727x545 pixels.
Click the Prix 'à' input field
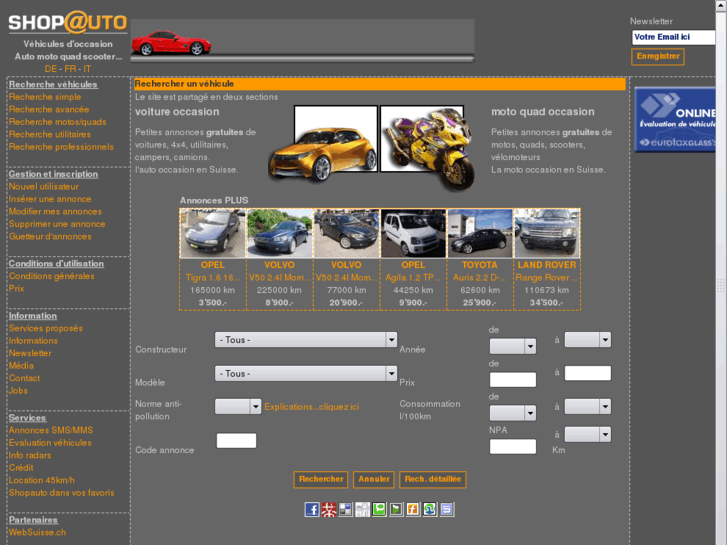(587, 373)
